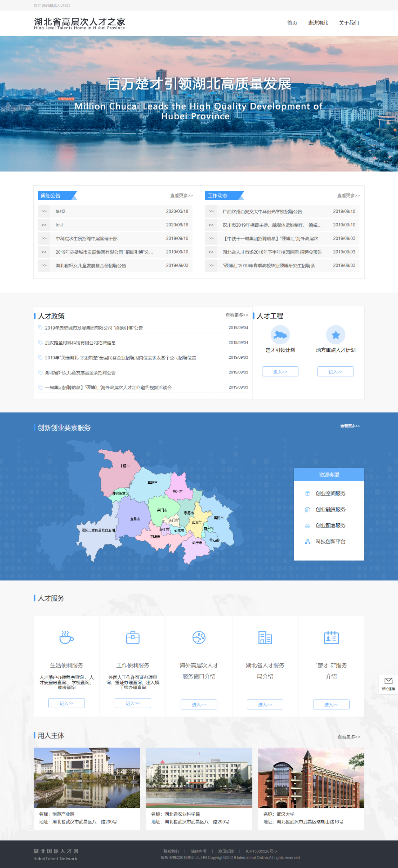398x868 pixels.
Task: Select 武汉市 on the Hubei map
Action: pyautogui.click(x=196, y=522)
